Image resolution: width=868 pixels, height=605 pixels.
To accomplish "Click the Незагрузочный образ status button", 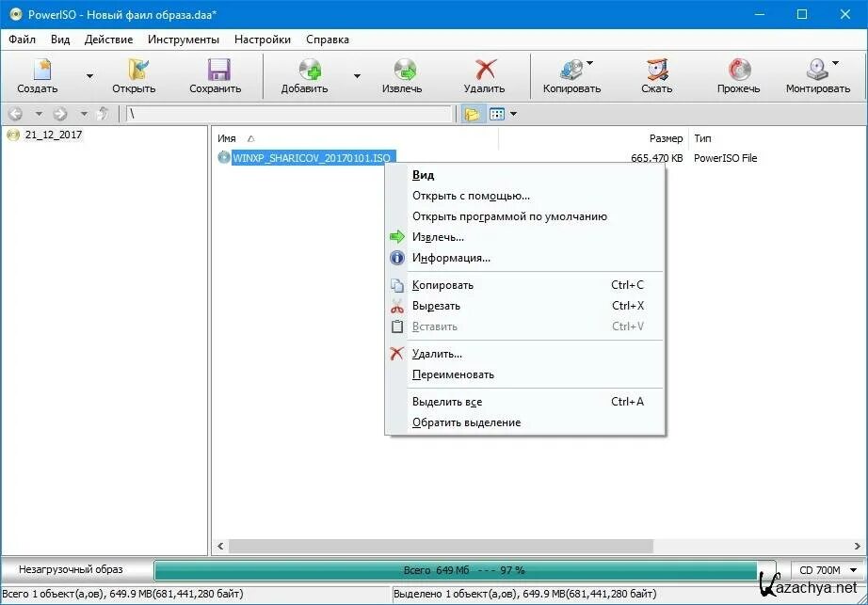I will click(71, 569).
